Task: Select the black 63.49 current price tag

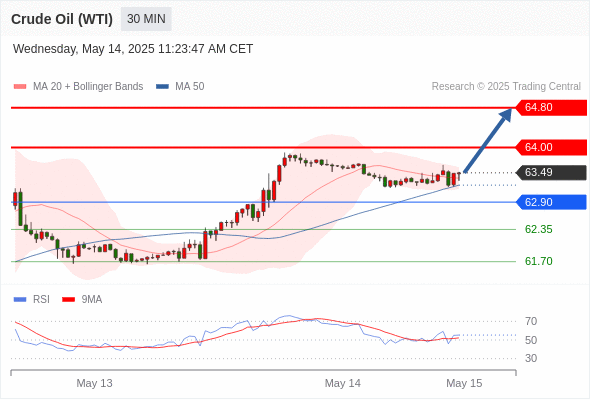Action: (x=551, y=172)
